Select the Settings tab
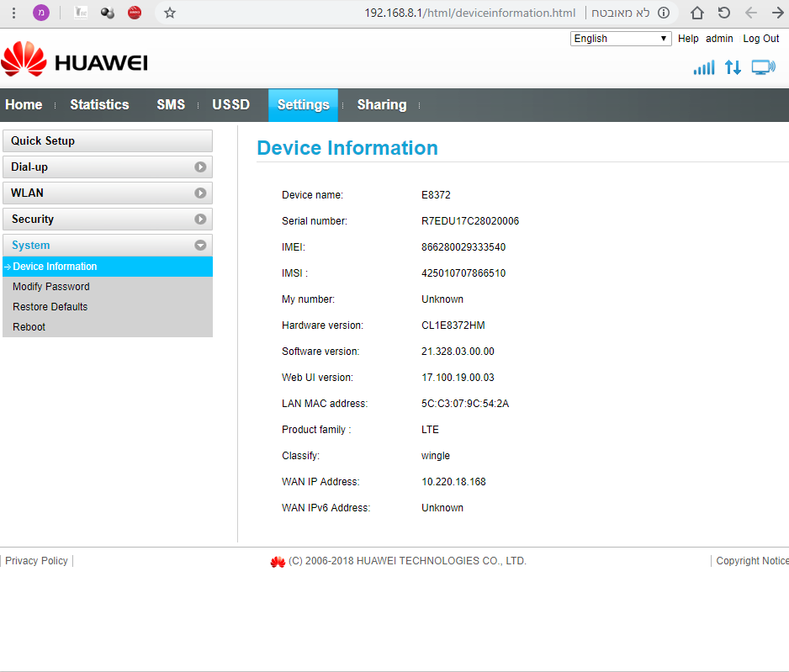 tap(303, 105)
